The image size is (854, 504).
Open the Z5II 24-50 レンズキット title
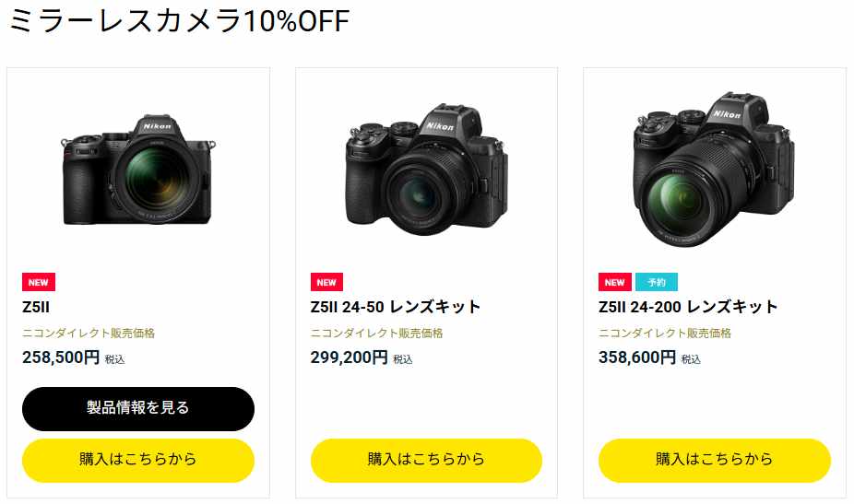pos(396,307)
